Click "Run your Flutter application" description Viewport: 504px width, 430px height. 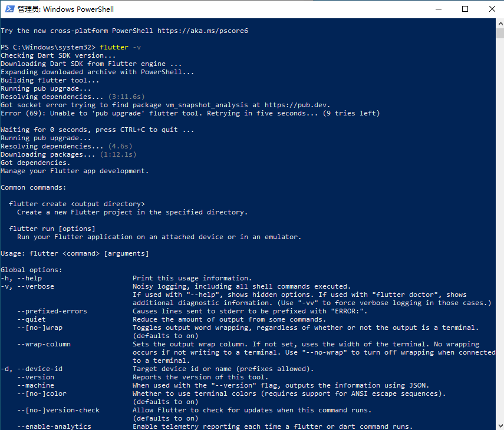pos(159,237)
